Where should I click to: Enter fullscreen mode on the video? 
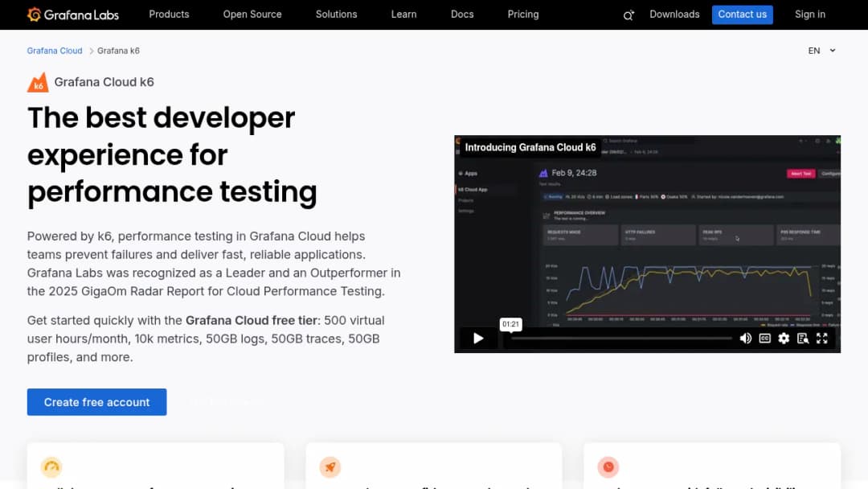pyautogui.click(x=822, y=339)
